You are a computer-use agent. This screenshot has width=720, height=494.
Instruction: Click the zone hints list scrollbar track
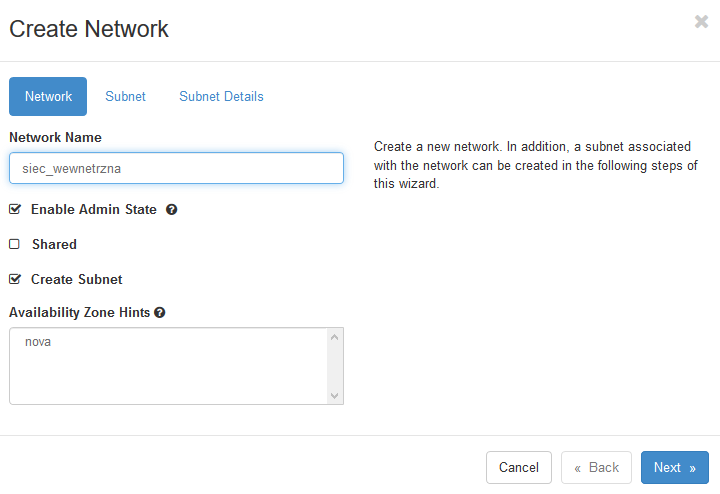pyautogui.click(x=334, y=366)
